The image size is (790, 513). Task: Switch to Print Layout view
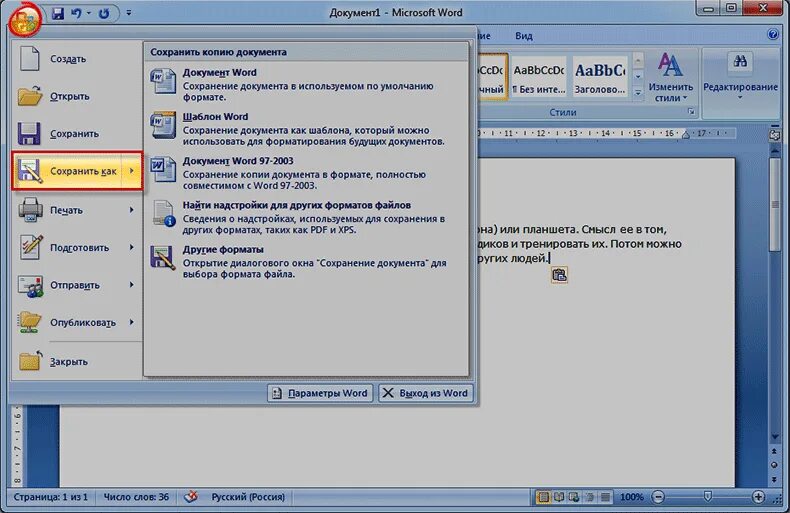pos(544,497)
